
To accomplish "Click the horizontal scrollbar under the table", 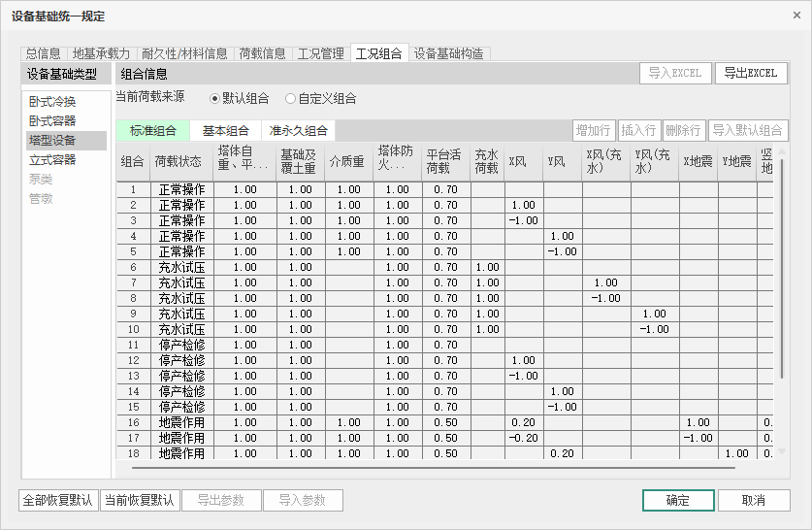I will tap(434, 467).
